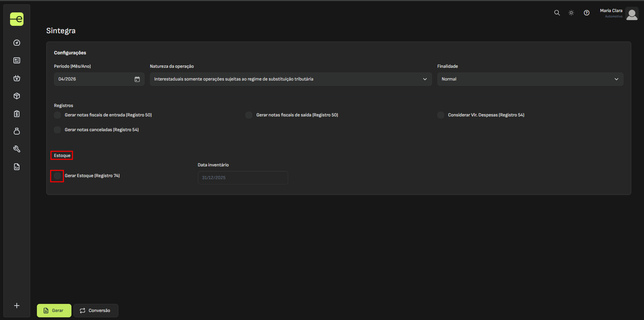
Task: Open the shopping basket sidebar icon
Action: point(17,78)
